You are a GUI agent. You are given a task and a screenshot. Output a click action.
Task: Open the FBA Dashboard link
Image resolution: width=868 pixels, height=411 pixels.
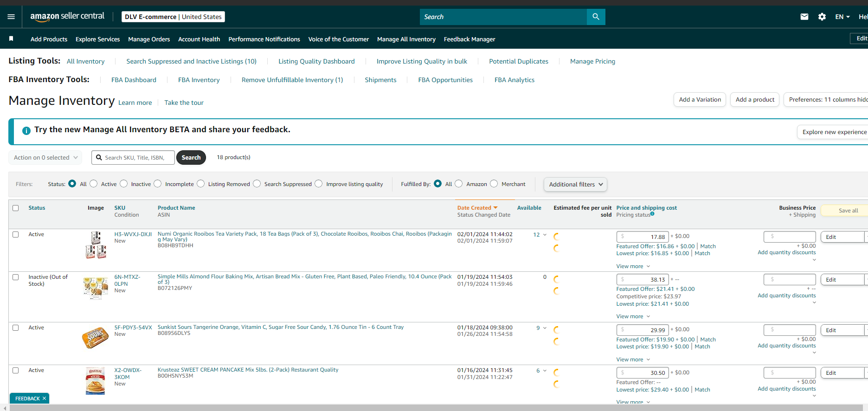[134, 80]
